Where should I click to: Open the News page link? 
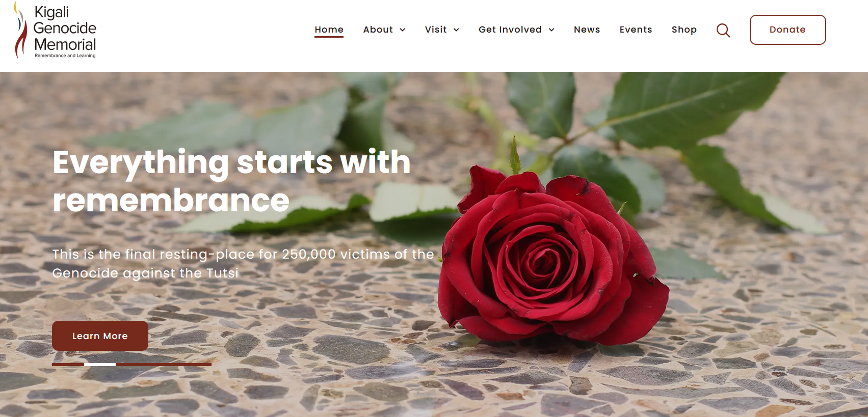[587, 30]
